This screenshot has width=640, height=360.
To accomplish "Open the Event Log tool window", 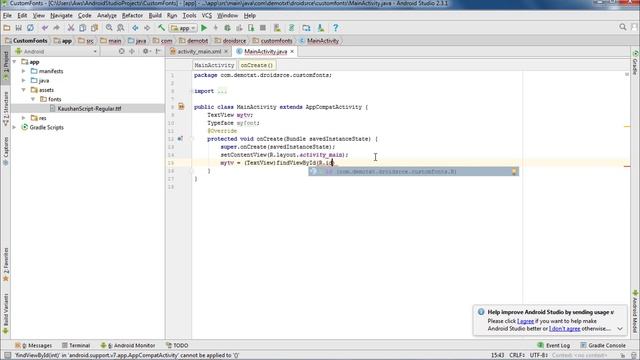I will click(x=553, y=345).
